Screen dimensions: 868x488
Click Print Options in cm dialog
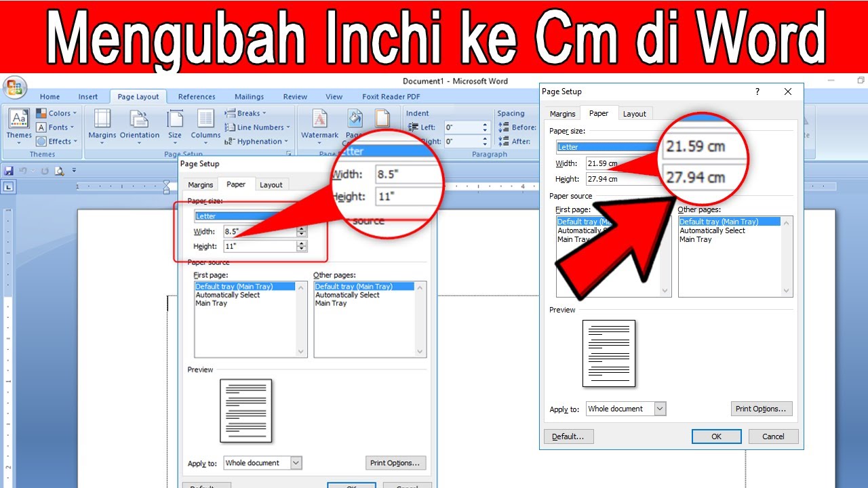pyautogui.click(x=761, y=409)
